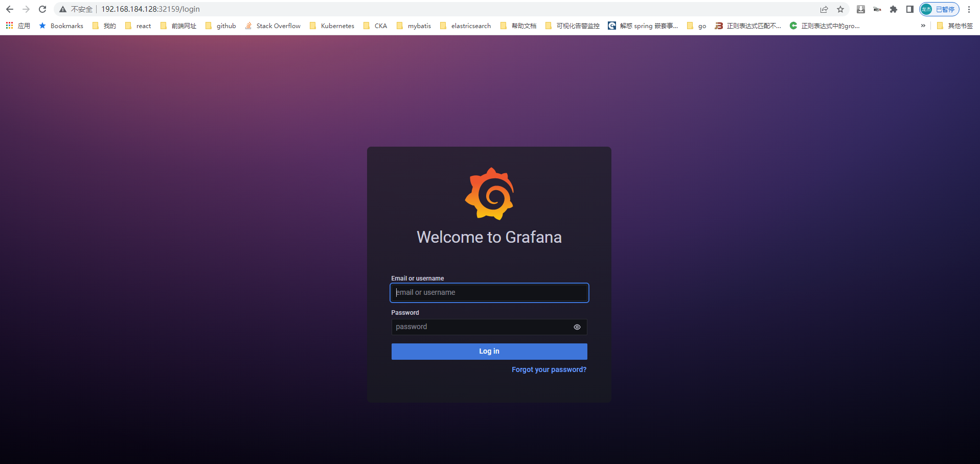
Task: Open the github bookmark folder
Action: pos(220,26)
